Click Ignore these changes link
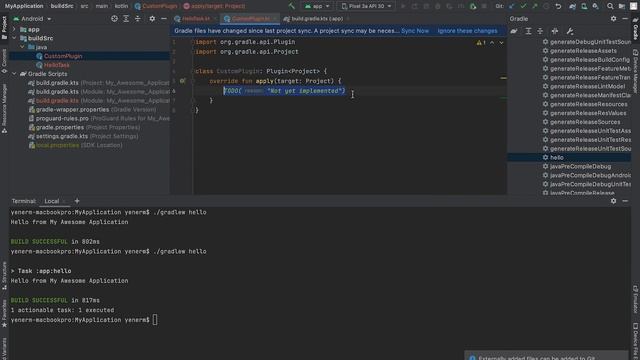The width and height of the screenshot is (640, 360). pyautogui.click(x=467, y=31)
